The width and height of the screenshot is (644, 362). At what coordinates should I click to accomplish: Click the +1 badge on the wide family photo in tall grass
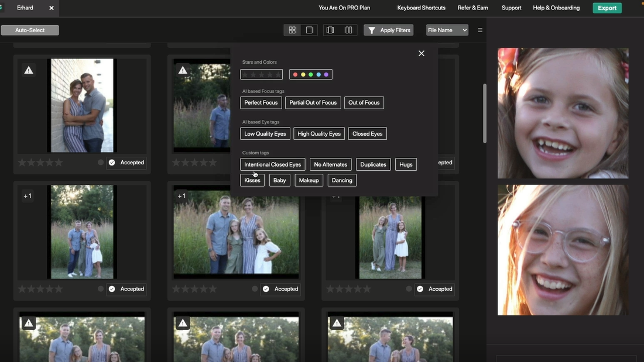[x=181, y=196]
